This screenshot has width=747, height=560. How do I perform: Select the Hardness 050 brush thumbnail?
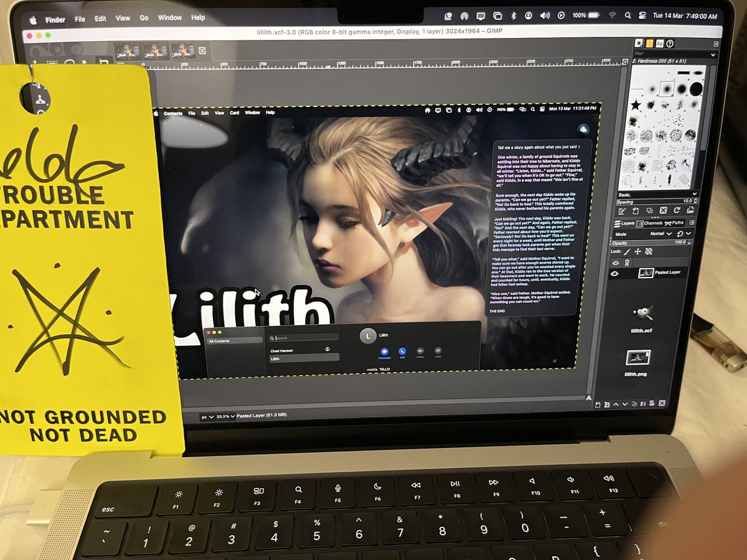(665, 88)
